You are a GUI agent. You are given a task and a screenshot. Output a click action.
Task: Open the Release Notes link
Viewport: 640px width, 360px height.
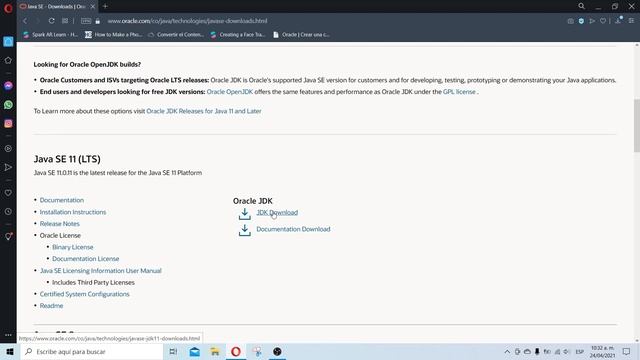tap(60, 224)
